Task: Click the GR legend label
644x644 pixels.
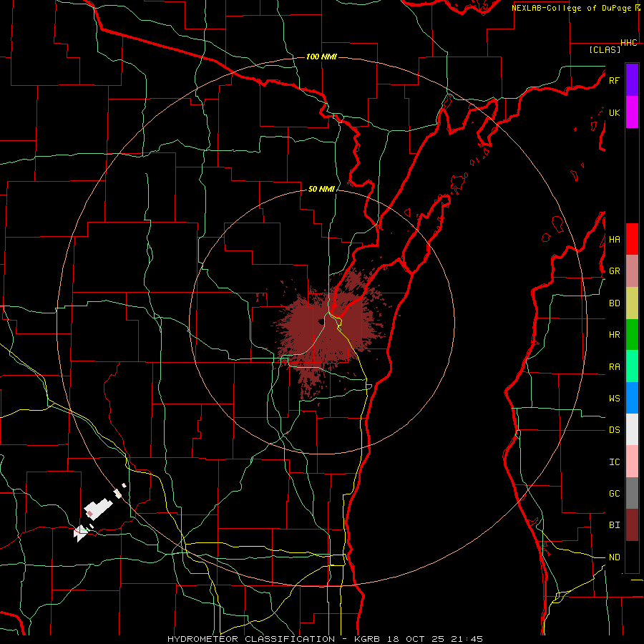Action: coord(614,271)
